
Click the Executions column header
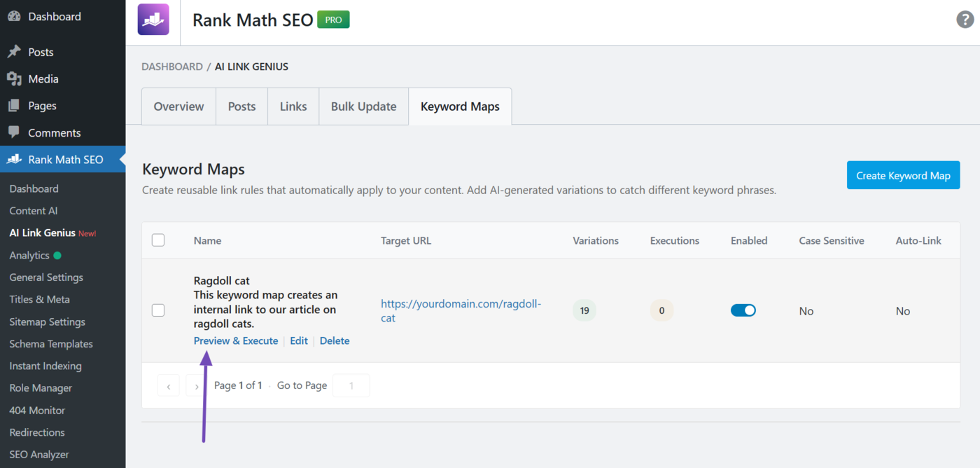(x=675, y=240)
